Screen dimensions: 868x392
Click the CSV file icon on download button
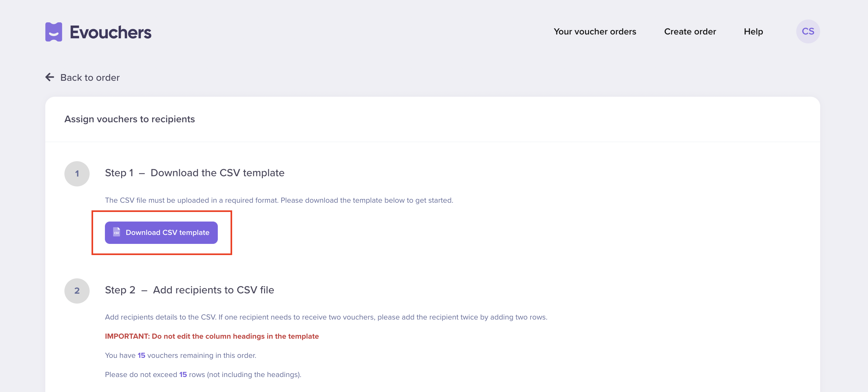point(116,232)
